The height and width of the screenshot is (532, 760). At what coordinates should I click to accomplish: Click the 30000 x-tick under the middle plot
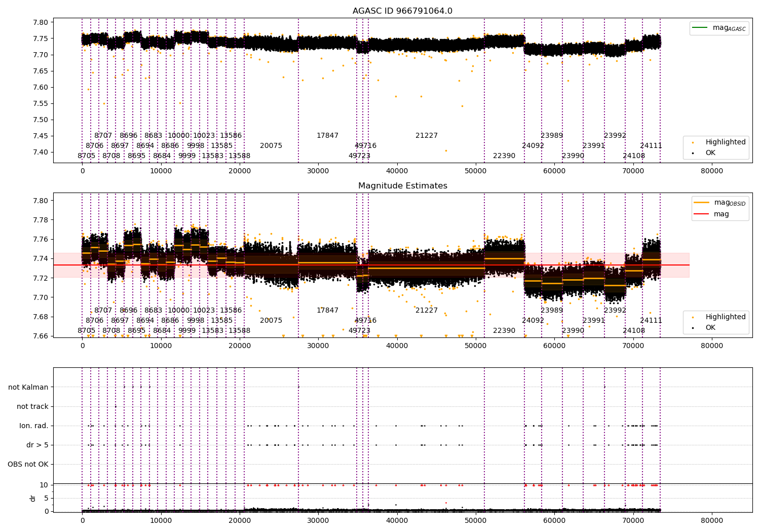coord(318,346)
